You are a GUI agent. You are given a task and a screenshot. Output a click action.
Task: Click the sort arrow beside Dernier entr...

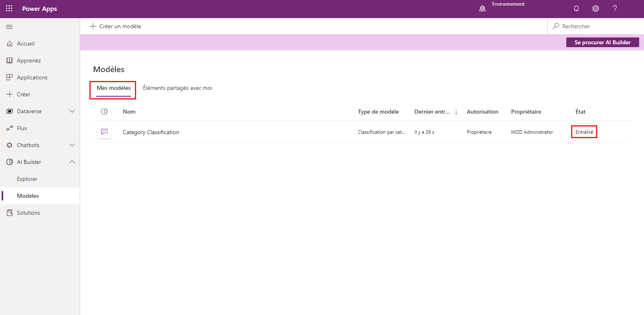[456, 112]
